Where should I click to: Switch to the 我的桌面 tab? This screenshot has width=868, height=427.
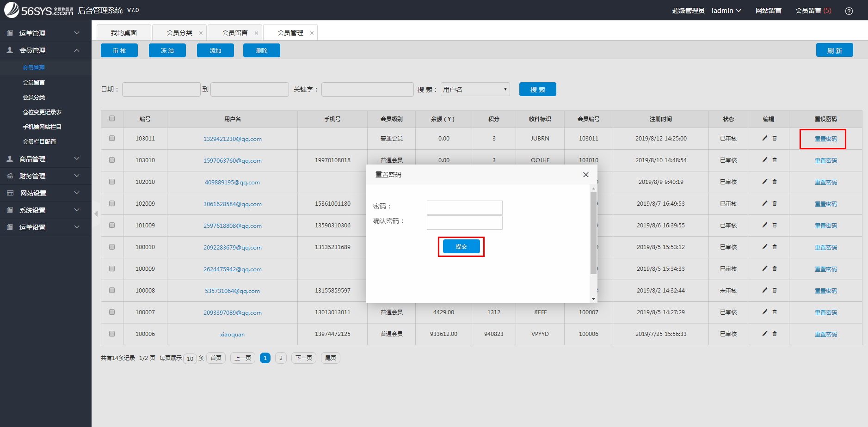pyautogui.click(x=123, y=32)
